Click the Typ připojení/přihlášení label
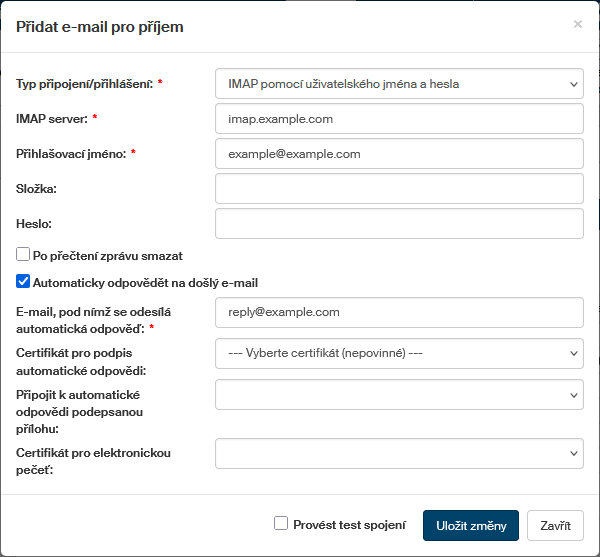This screenshot has height=557, width=600. click(x=85, y=84)
